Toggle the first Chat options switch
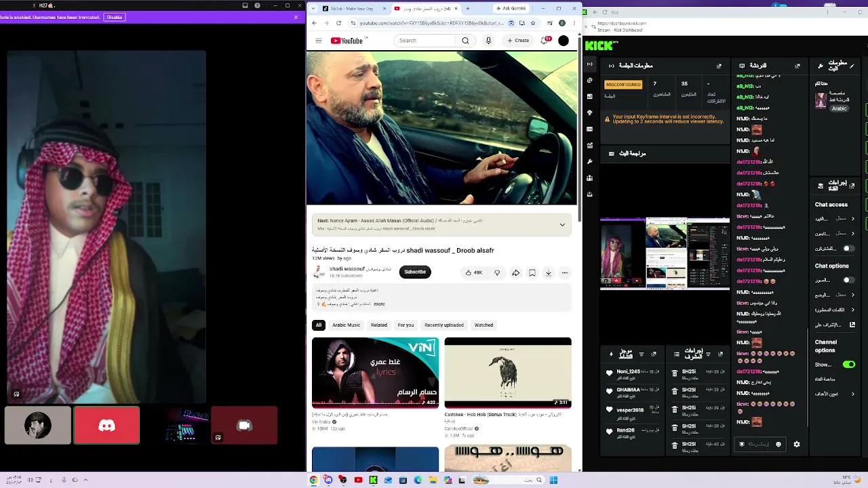Screen dimensions: 868x488 click(848, 280)
